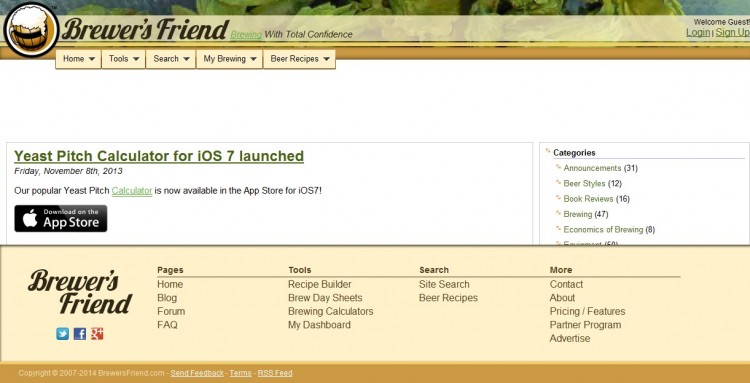Viewport: 750px width, 383px height.
Task: Expand the My Brewing dropdown menu
Action: coord(230,59)
